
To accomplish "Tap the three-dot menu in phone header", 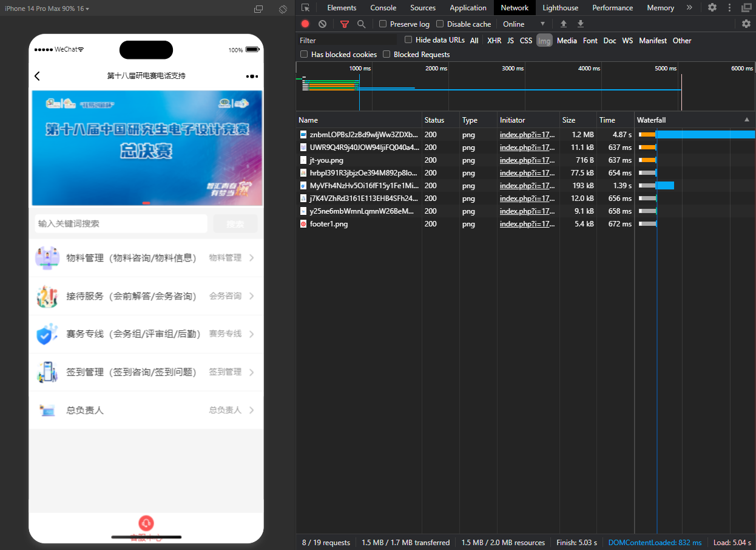I will point(252,76).
